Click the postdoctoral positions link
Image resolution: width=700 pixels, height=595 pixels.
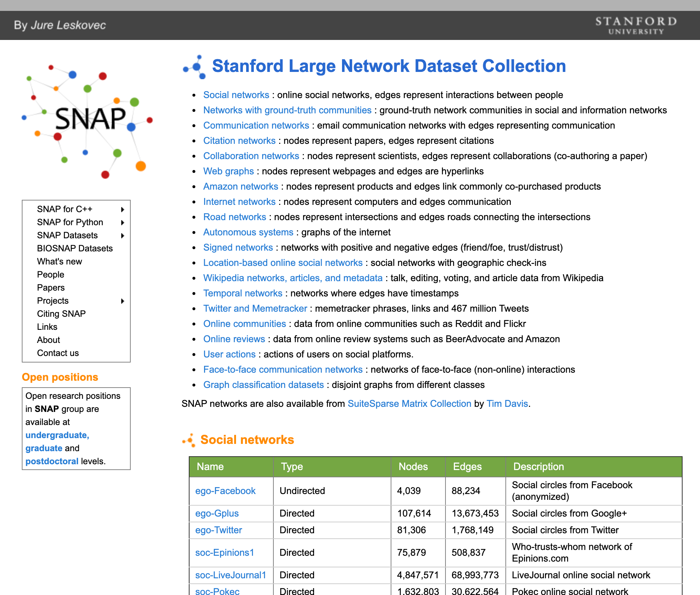point(52,461)
